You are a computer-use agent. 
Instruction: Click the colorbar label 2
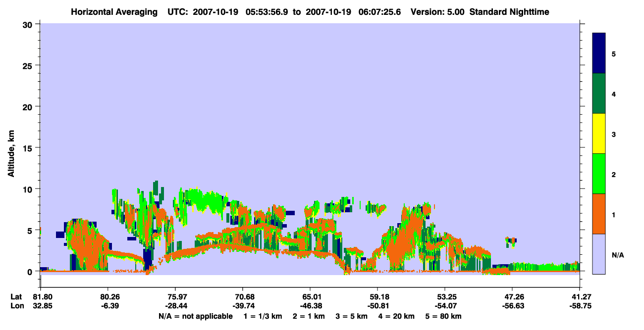tap(614, 174)
